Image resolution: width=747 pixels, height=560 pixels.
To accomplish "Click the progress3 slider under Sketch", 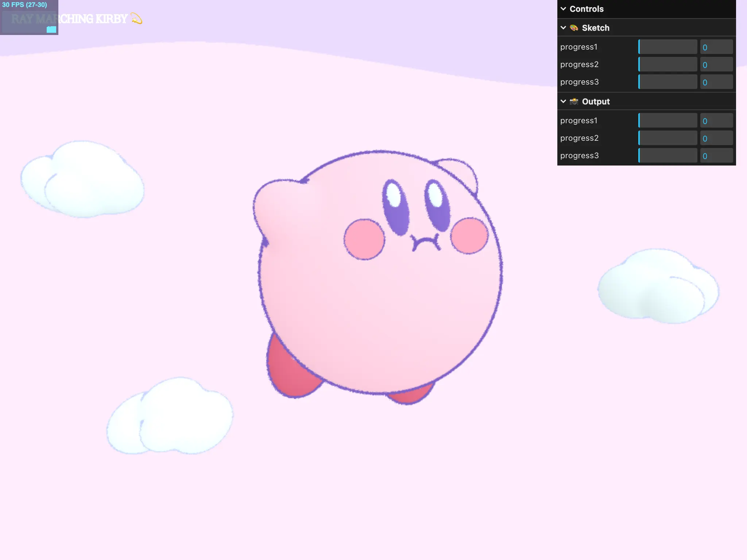I will [667, 82].
